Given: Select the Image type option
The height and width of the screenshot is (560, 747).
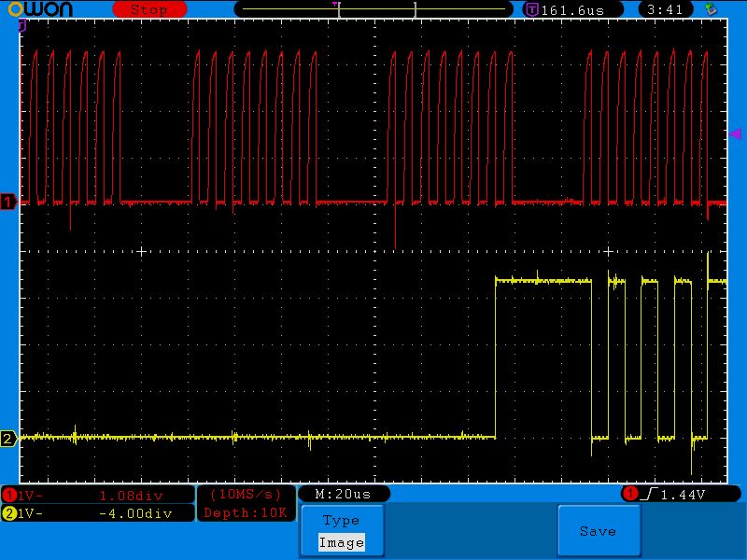Looking at the screenshot, I should click(342, 542).
